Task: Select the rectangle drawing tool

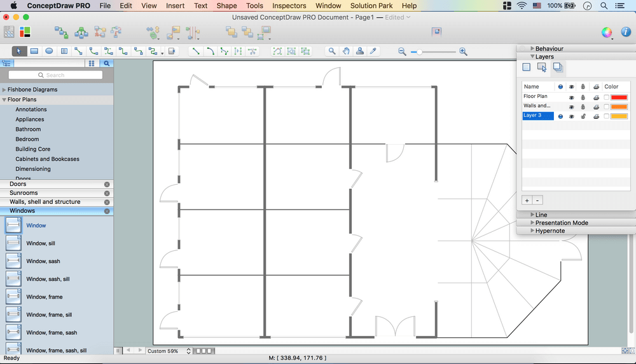Action: click(x=34, y=51)
